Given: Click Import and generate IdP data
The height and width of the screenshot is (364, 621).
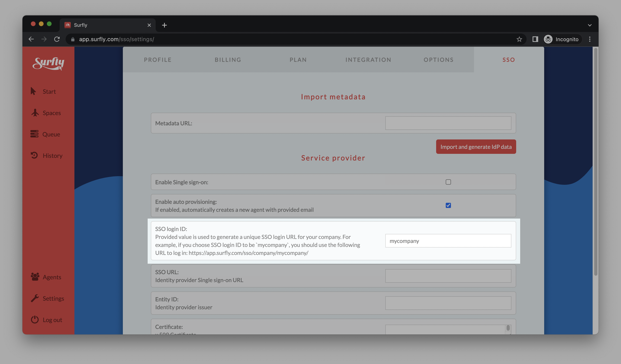Looking at the screenshot, I should click(476, 147).
